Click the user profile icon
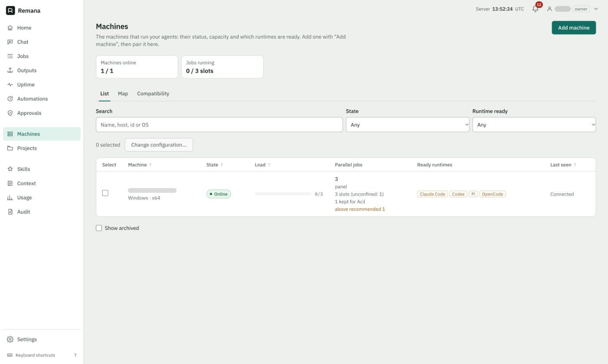The height and width of the screenshot is (364, 608). (549, 9)
